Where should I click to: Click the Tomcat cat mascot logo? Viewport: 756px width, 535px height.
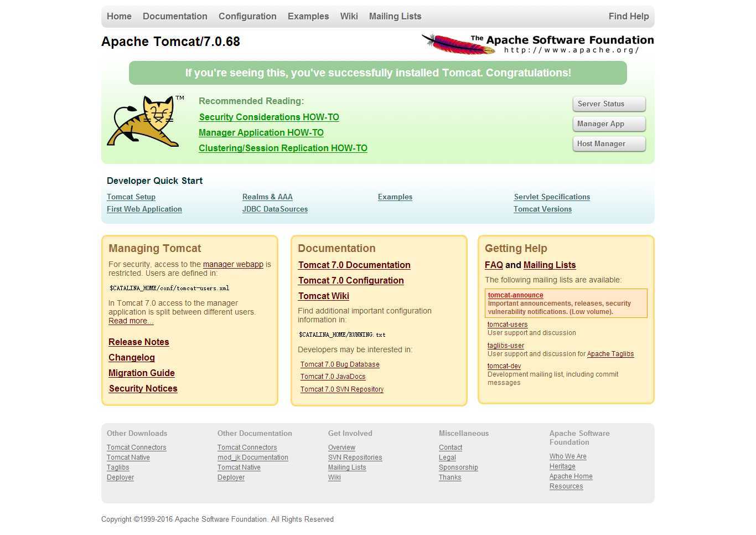point(146,121)
